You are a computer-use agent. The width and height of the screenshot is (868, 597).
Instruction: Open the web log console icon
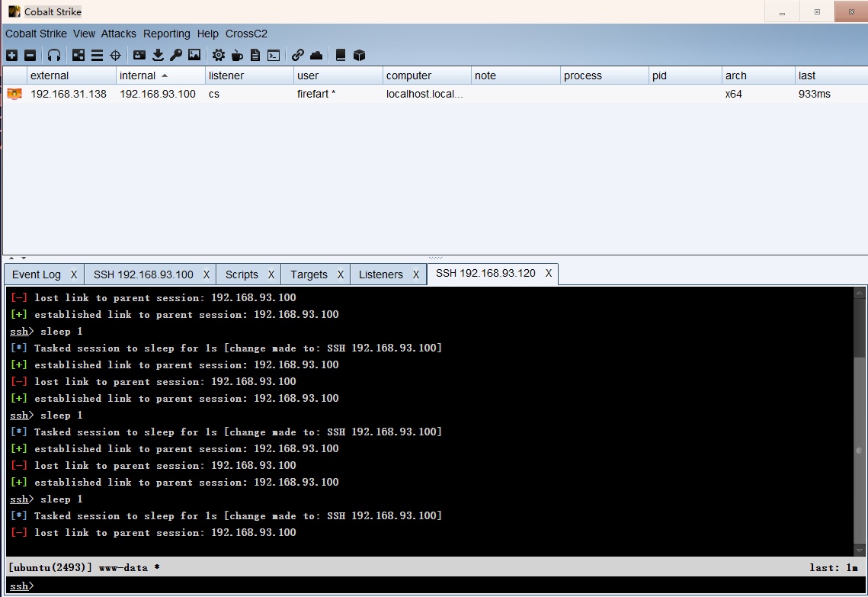274,55
